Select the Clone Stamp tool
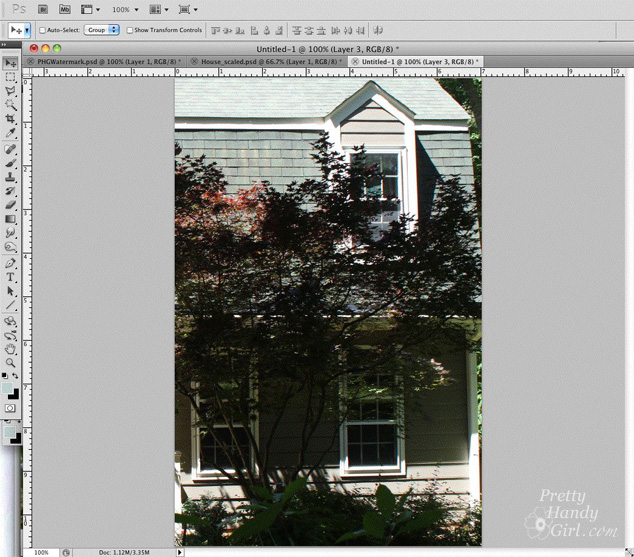The width and height of the screenshot is (634, 557). pos(10,177)
